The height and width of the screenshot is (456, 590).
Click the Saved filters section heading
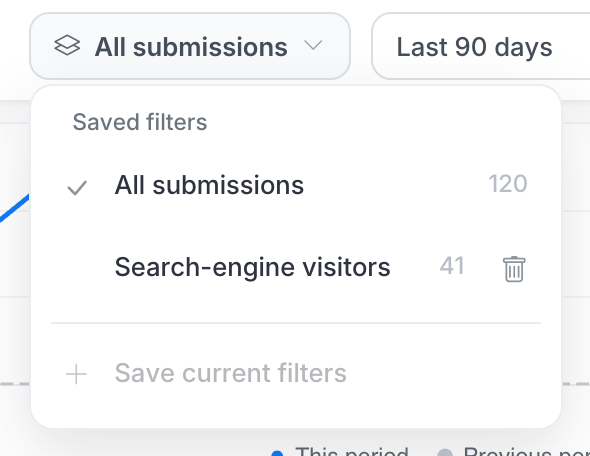tap(140, 122)
